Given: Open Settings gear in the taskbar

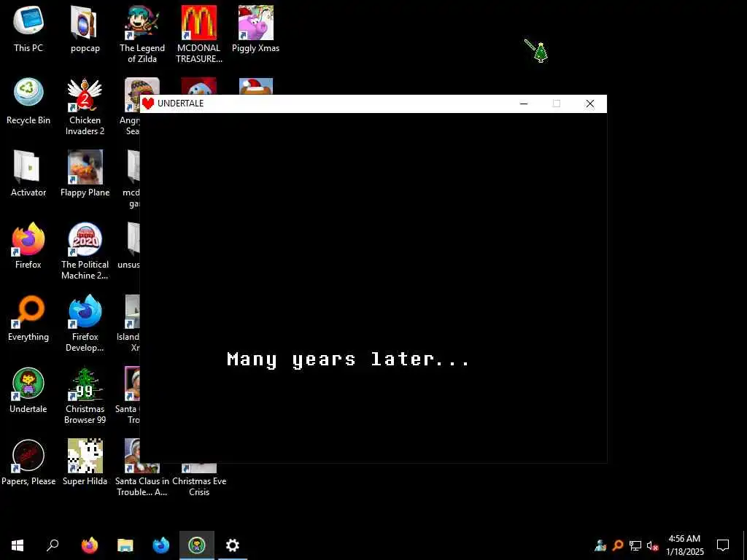Looking at the screenshot, I should coord(233,545).
